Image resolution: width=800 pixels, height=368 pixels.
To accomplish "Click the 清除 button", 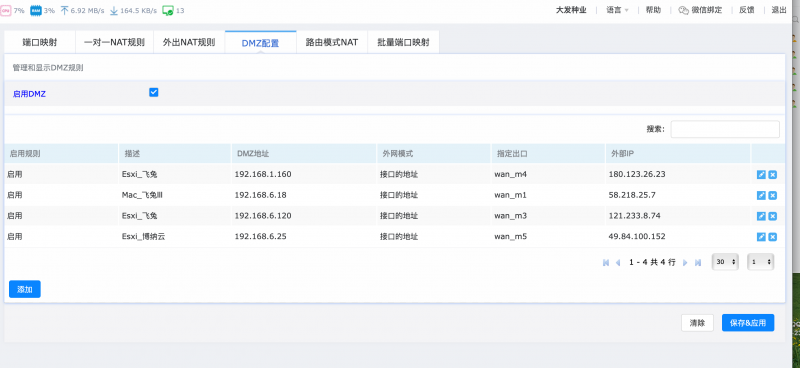I will (x=697, y=323).
